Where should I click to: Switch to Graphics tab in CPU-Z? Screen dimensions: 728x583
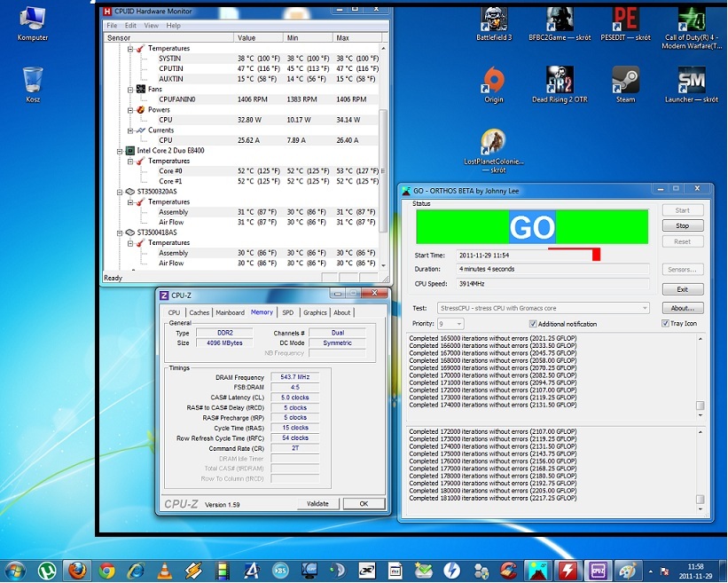point(316,312)
